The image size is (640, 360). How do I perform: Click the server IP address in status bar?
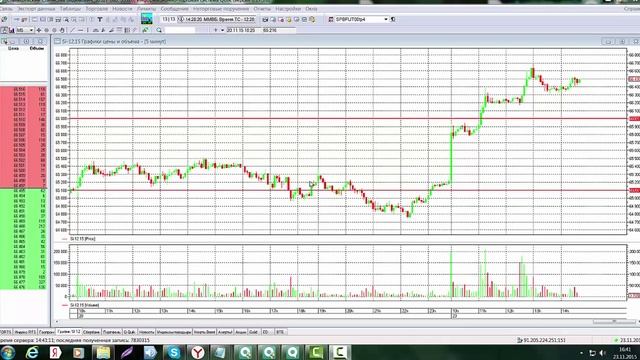tap(544, 340)
